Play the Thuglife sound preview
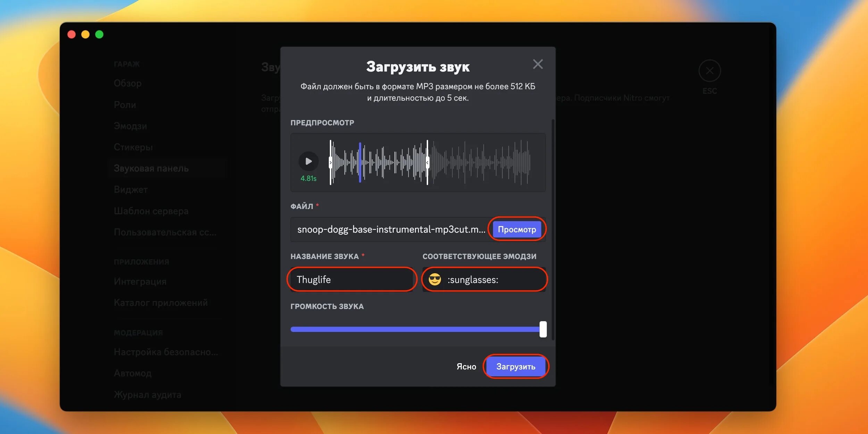Screen dimensions: 868x434 [x=308, y=161]
